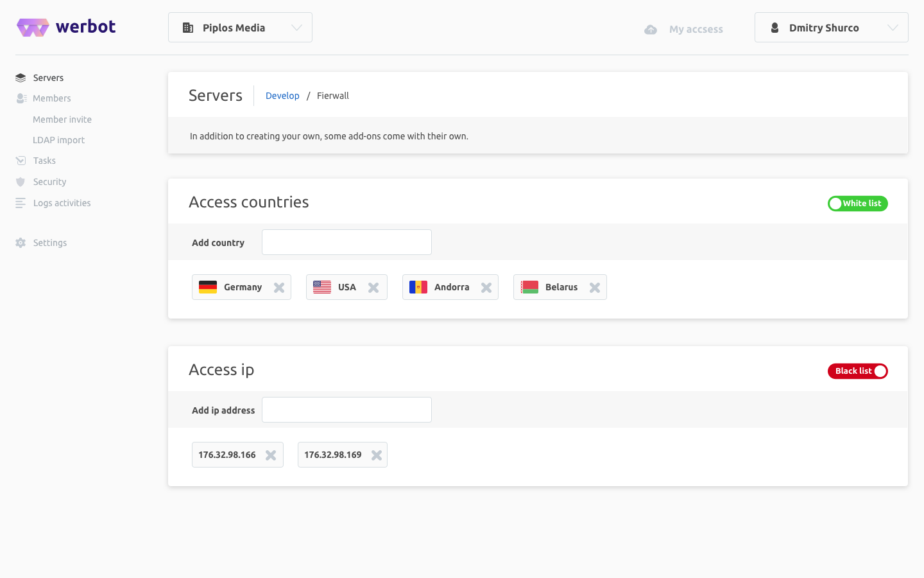Click the werbot brand name text
Image resolution: width=924 pixels, height=578 pixels.
click(x=86, y=26)
